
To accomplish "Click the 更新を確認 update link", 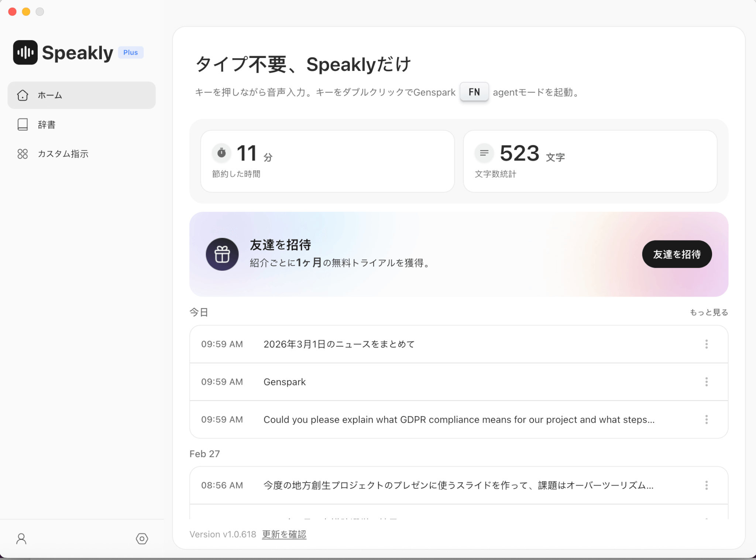I will point(284,534).
